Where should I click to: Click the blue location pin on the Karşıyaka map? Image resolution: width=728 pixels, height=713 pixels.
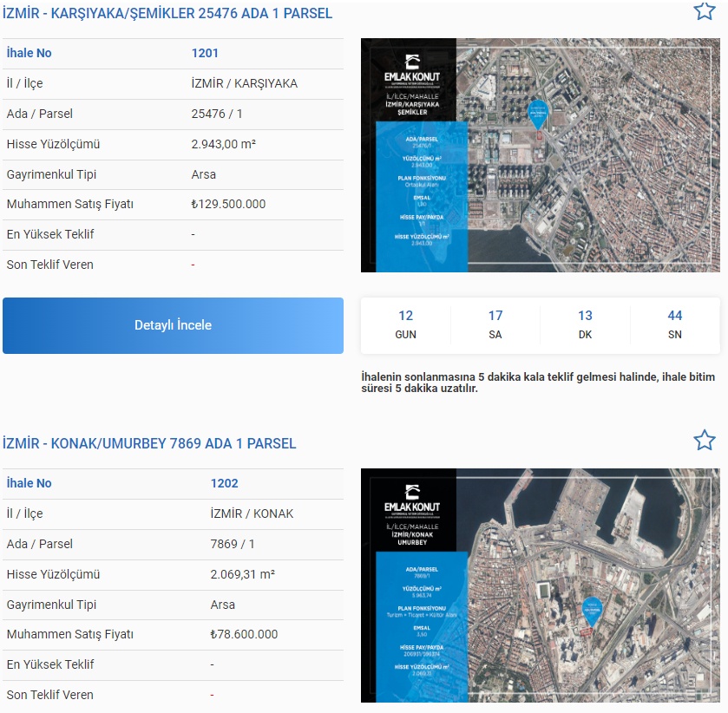tap(538, 114)
